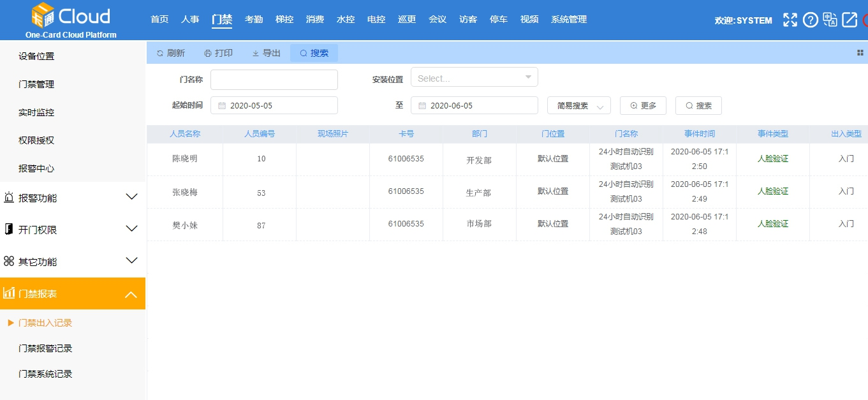Collapse the 门禁报表 sidebar section
The width and height of the screenshot is (868, 400).
(73, 293)
